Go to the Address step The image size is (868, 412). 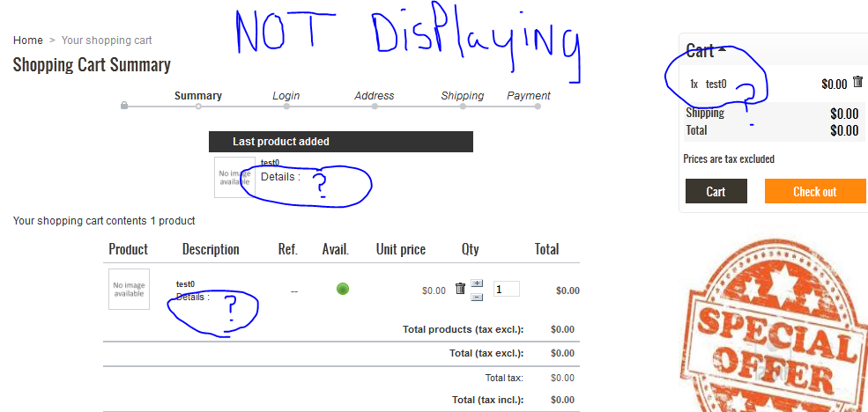374,96
